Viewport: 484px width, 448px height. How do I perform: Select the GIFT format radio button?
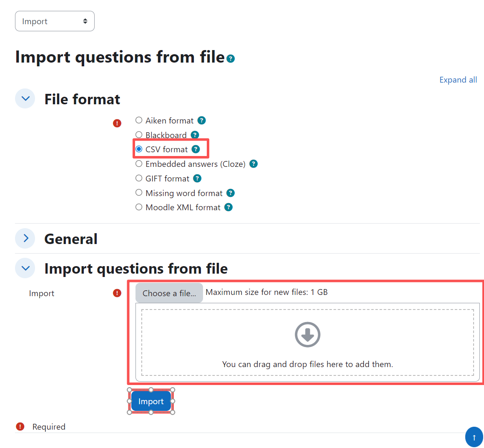coord(138,178)
